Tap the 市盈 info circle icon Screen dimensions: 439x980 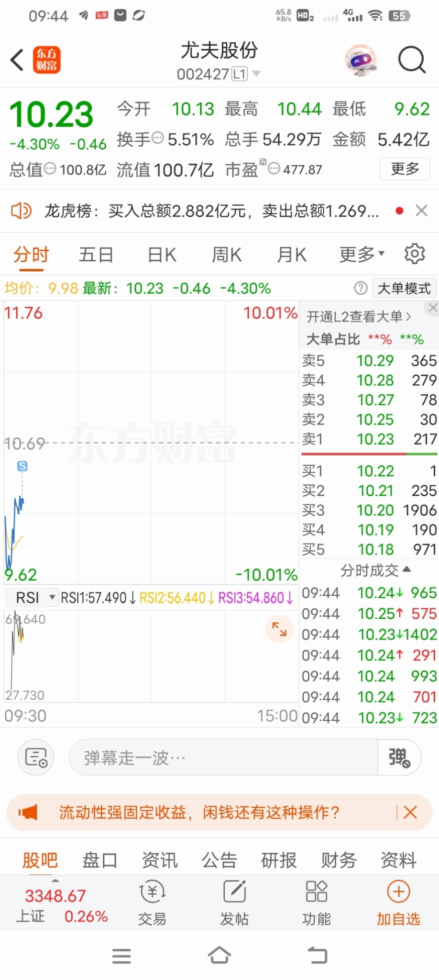274,169
